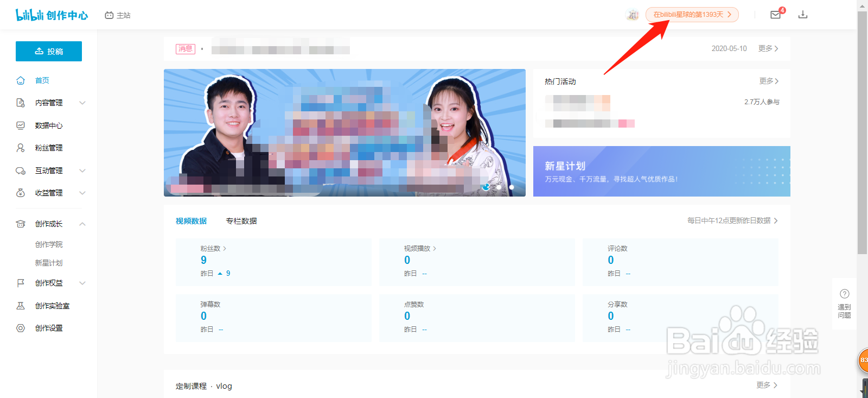Screen dimensions: 868x398
Task: Expand the 创作权益 chevron
Action: coord(82,283)
